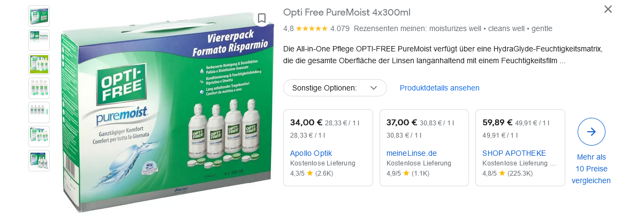Click meineLinse.de's rating star
The width and height of the screenshot is (644, 219).
click(406, 173)
